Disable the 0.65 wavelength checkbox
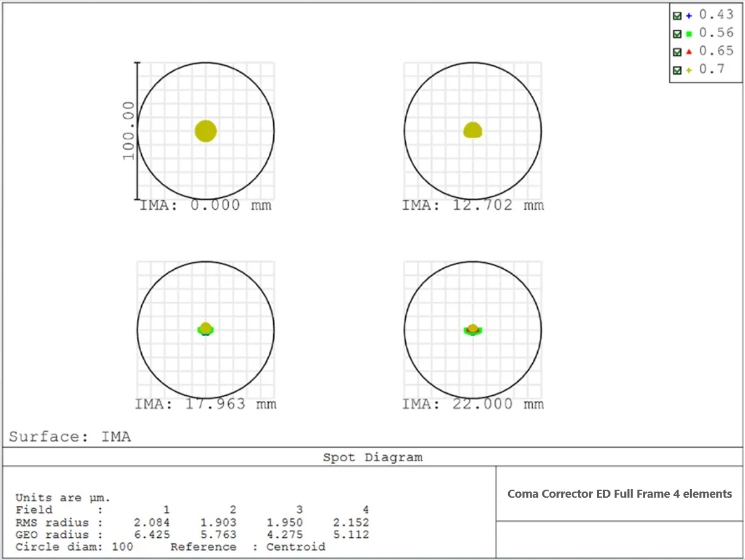This screenshot has height=560, width=745. [x=677, y=52]
